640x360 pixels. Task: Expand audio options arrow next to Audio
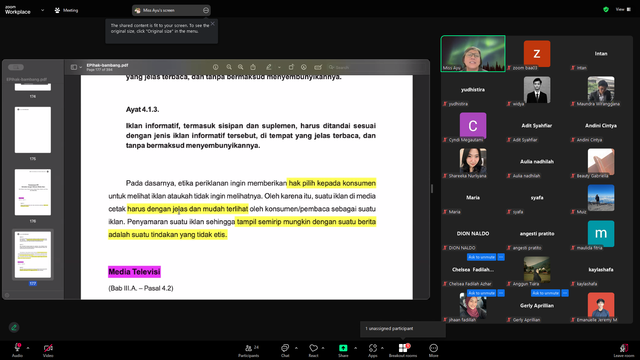click(28, 348)
